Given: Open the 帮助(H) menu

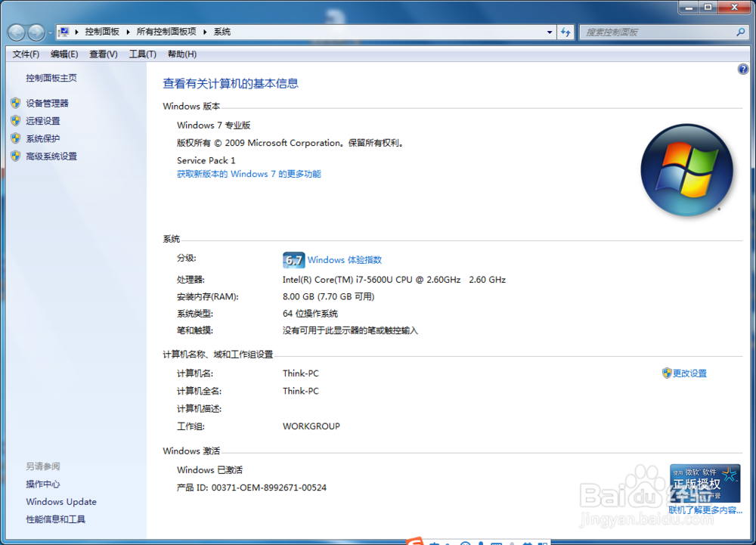Looking at the screenshot, I should pyautogui.click(x=182, y=54).
